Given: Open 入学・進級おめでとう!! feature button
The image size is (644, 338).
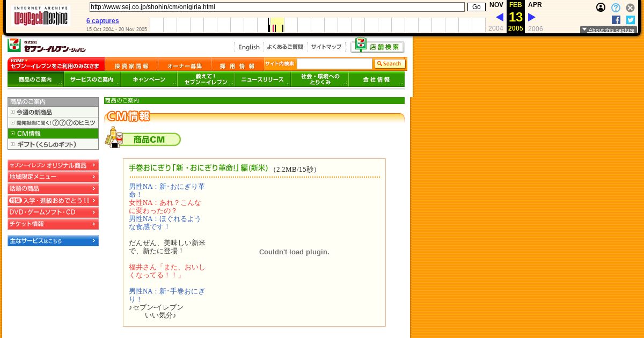Looking at the screenshot, I should (x=53, y=201).
